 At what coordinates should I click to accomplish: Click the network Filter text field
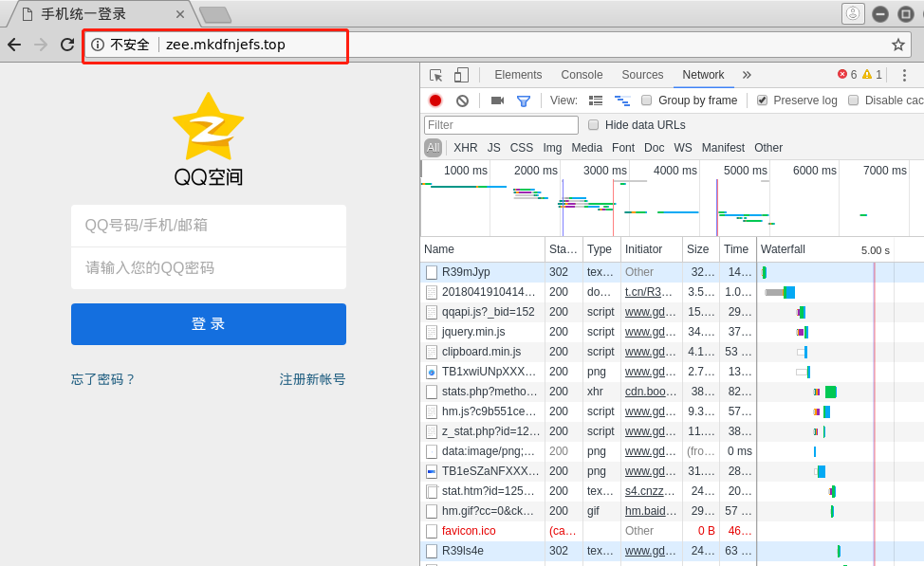(501, 125)
